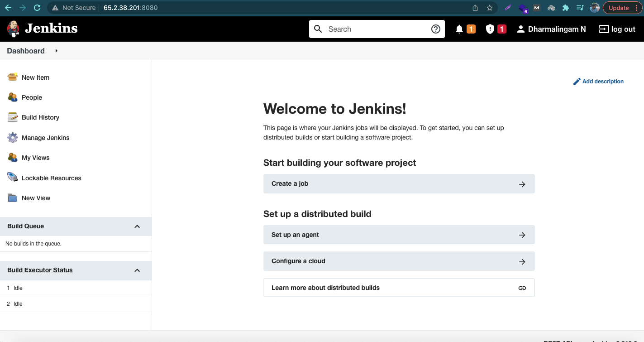Collapse the Build Executor Status panel

pyautogui.click(x=137, y=270)
